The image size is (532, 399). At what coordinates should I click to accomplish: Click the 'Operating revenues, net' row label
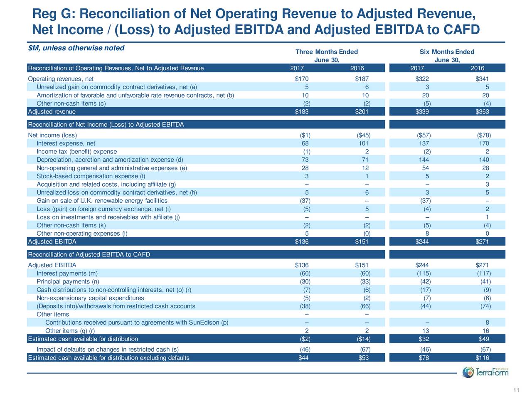coord(61,79)
